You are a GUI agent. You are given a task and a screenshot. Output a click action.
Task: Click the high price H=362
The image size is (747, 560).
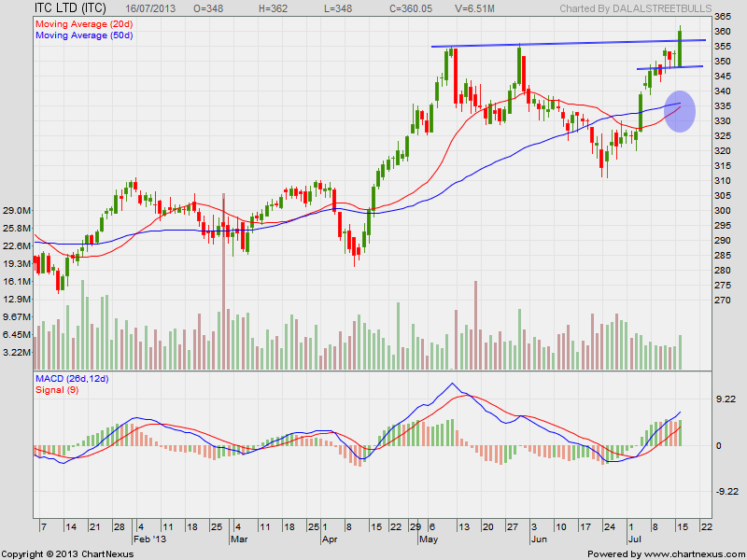point(274,8)
